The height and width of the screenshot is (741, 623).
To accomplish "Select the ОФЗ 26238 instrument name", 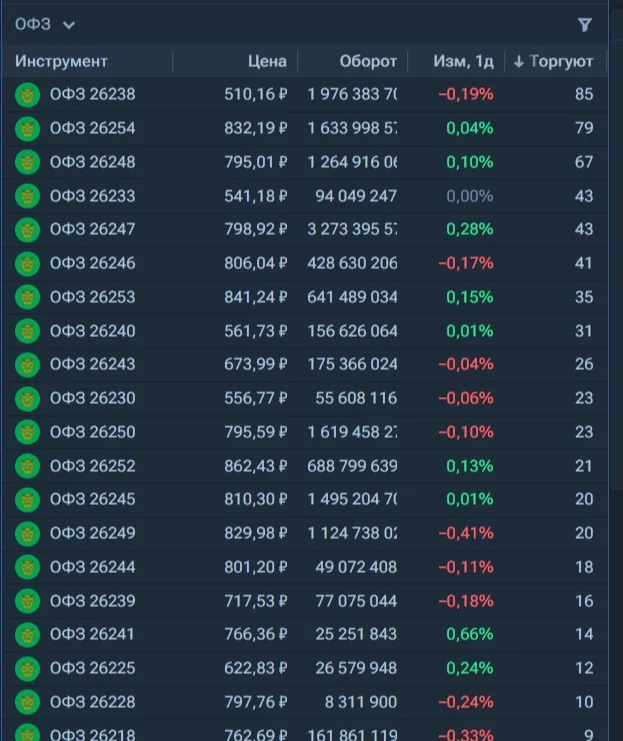I will pyautogui.click(x=93, y=94).
